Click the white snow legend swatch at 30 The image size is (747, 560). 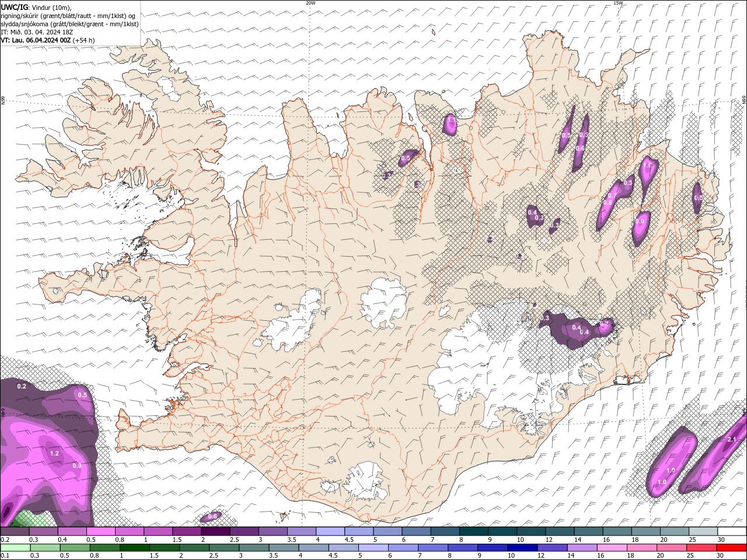(x=732, y=531)
